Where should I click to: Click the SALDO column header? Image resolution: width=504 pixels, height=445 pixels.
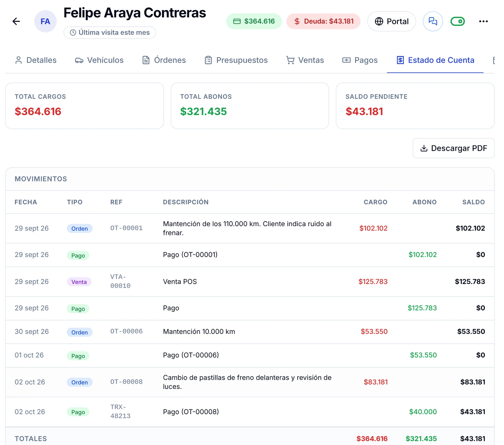click(473, 202)
